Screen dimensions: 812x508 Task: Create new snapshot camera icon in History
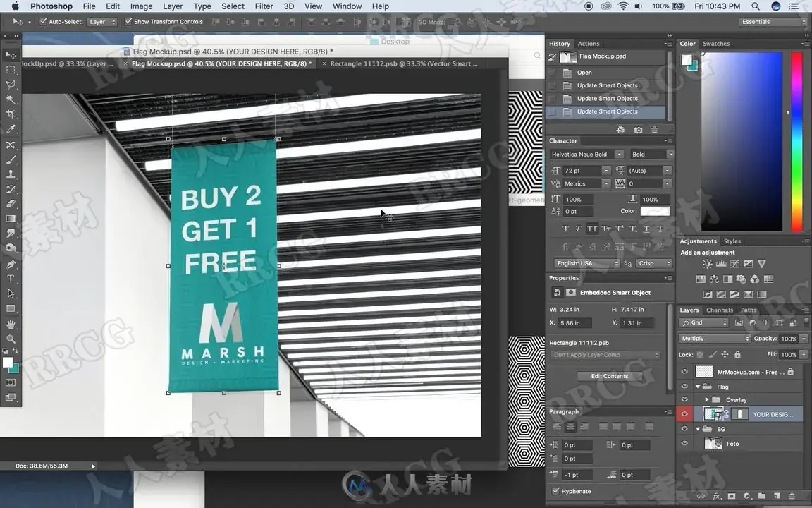coord(638,130)
